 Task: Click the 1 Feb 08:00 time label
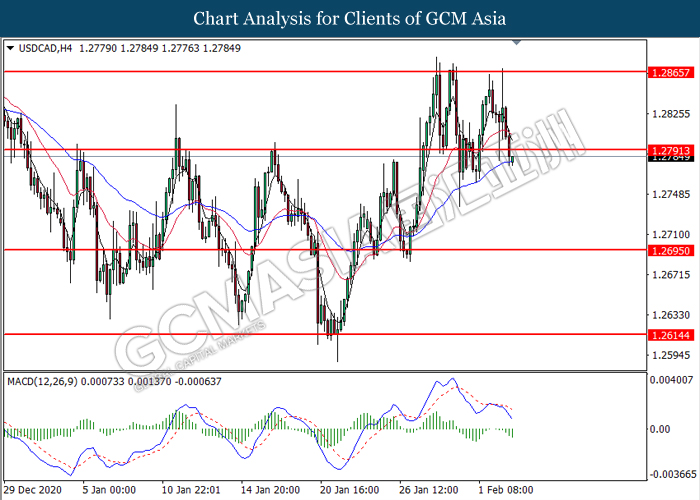pos(506,490)
